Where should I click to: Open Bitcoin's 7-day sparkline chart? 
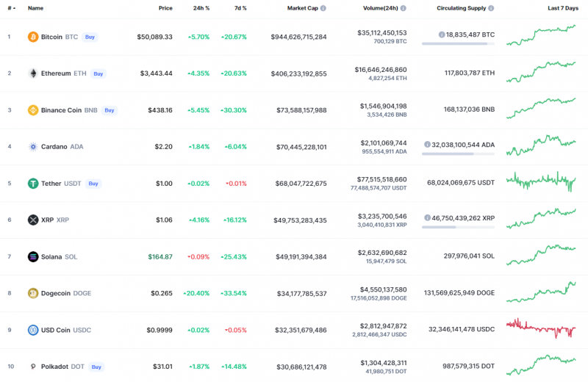[541, 35]
